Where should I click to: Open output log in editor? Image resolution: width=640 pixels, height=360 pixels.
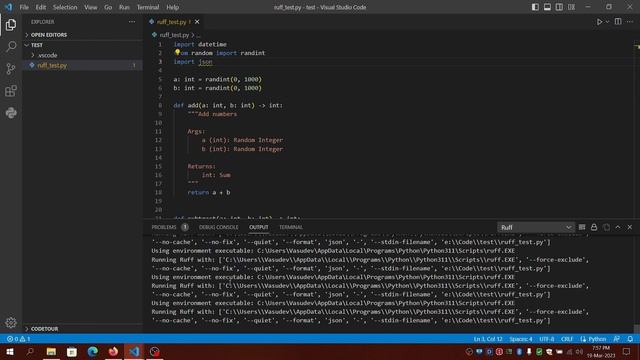click(606, 227)
